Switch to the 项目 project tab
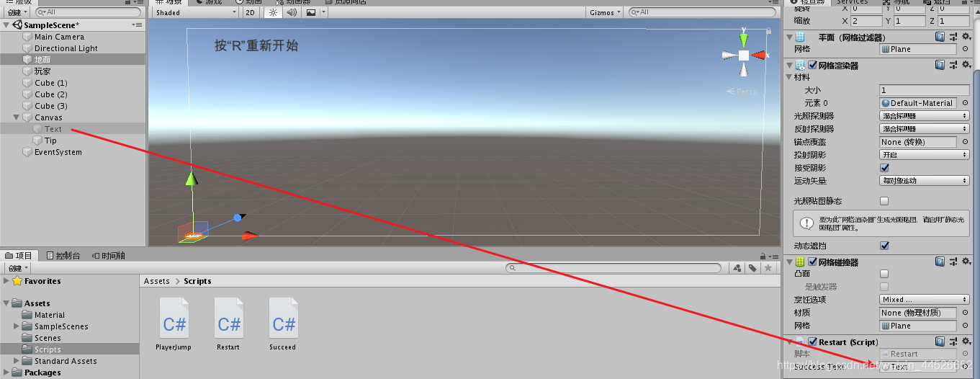Viewport: 980px width, 379px height. click(x=19, y=255)
